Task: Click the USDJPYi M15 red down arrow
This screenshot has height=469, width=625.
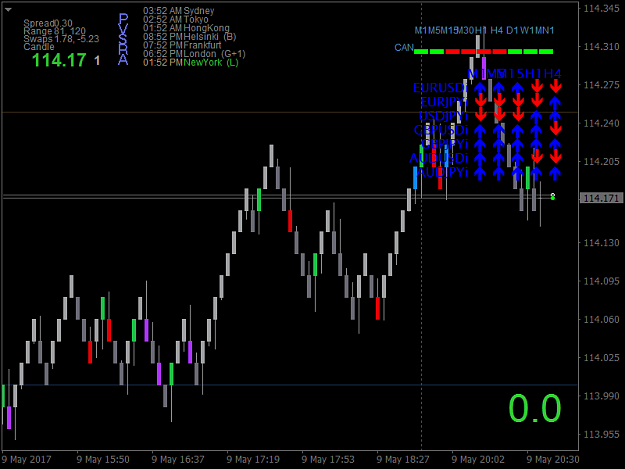Action: point(518,114)
